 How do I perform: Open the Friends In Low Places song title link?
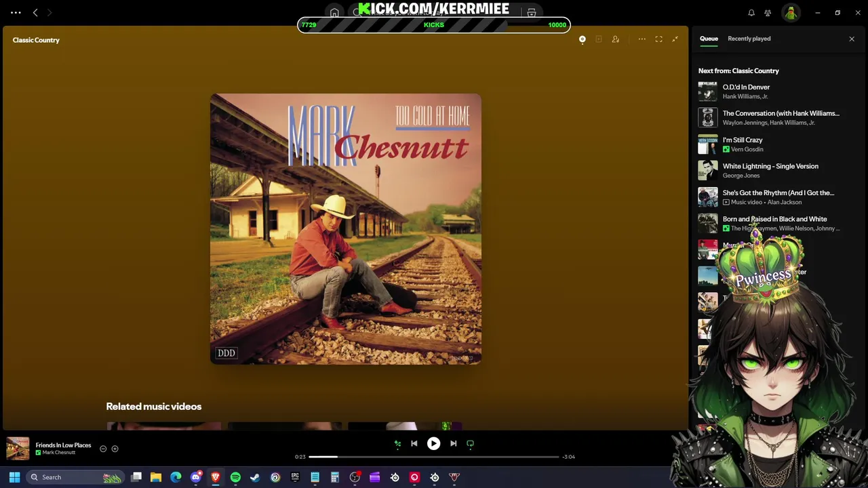63,445
